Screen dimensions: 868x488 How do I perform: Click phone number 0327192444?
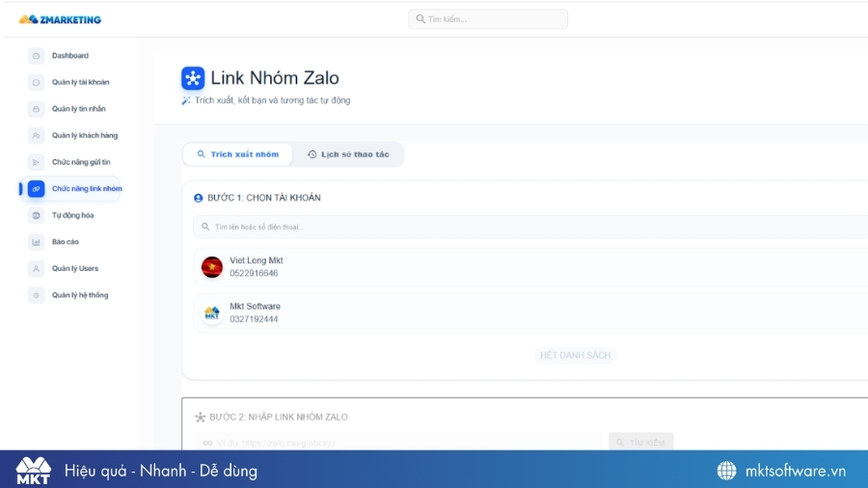254,319
